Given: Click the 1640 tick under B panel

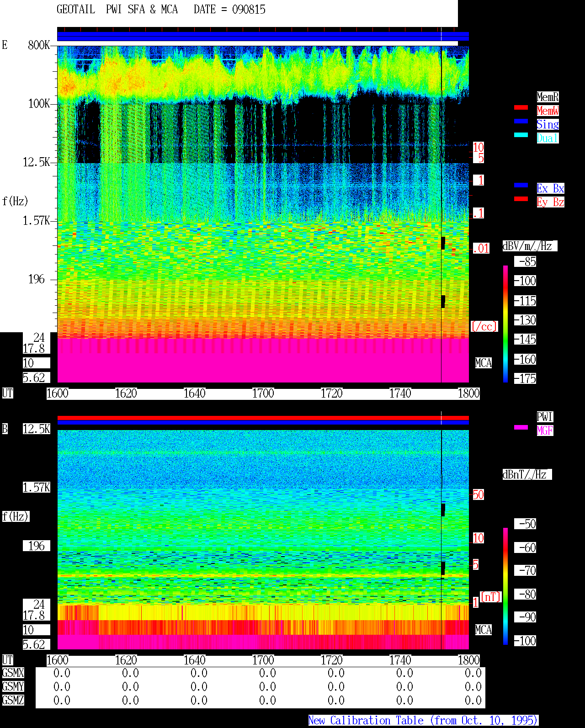Looking at the screenshot, I should [195, 660].
